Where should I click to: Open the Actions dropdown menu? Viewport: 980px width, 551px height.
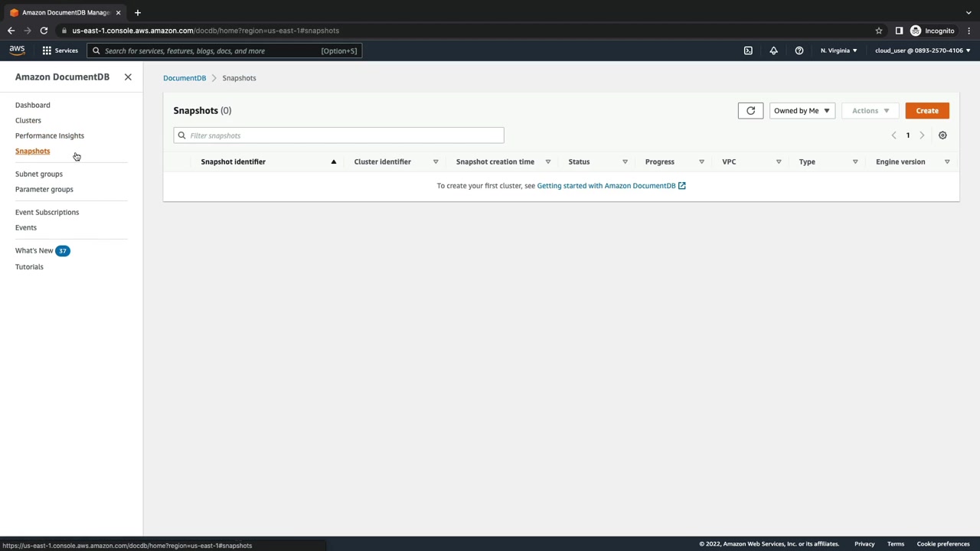click(871, 111)
